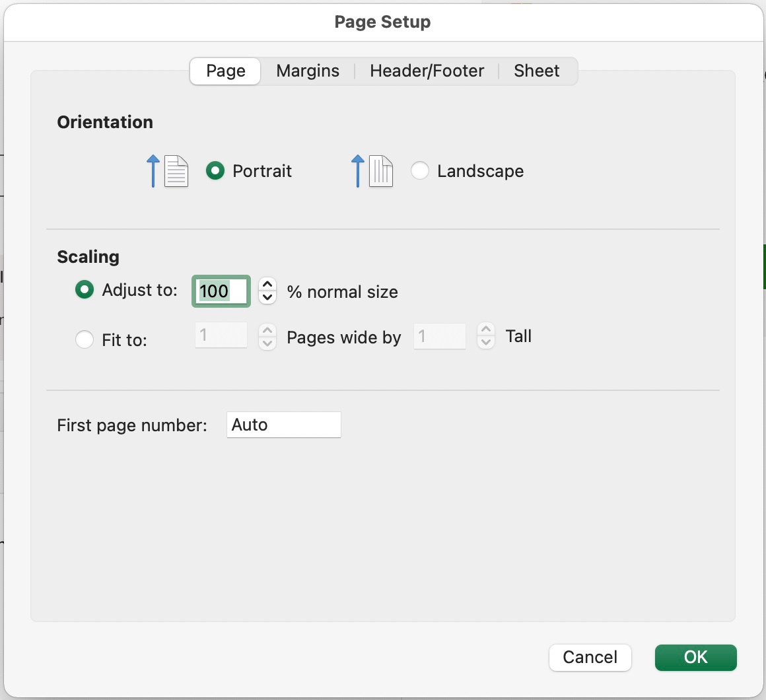Increase Adjust to percentage with up arrow
The height and width of the screenshot is (700, 766).
pos(267,285)
